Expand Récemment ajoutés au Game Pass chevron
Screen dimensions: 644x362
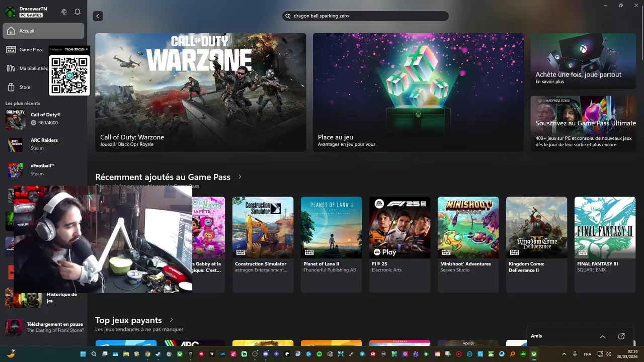click(x=240, y=177)
